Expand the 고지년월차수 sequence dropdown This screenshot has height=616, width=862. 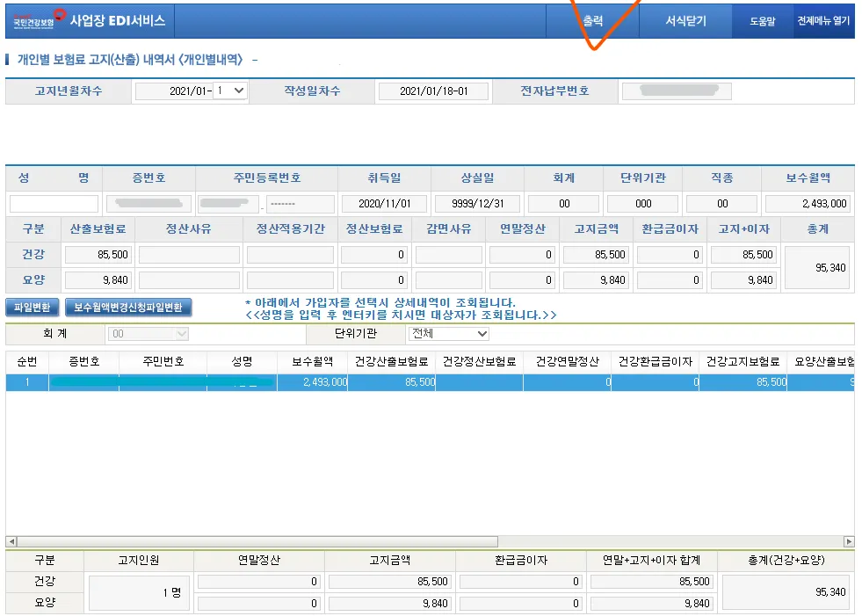[230, 91]
